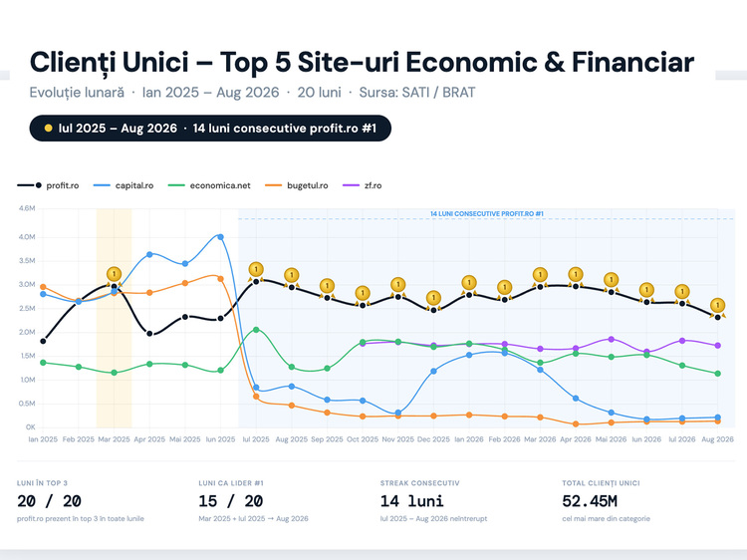This screenshot has width=747, height=560.
Task: Select zf.ro point at Mai 2026
Action: (x=612, y=340)
